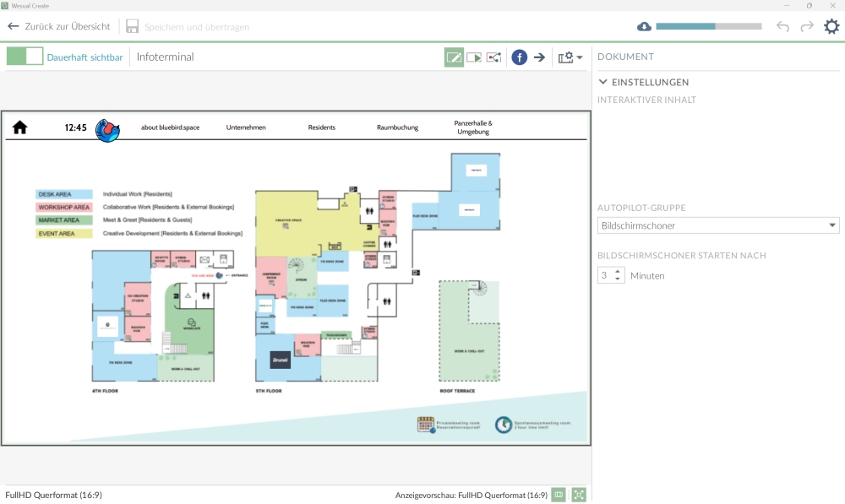Click the progress bar next to cloud
This screenshot has width=845, height=504.
pyautogui.click(x=708, y=26)
